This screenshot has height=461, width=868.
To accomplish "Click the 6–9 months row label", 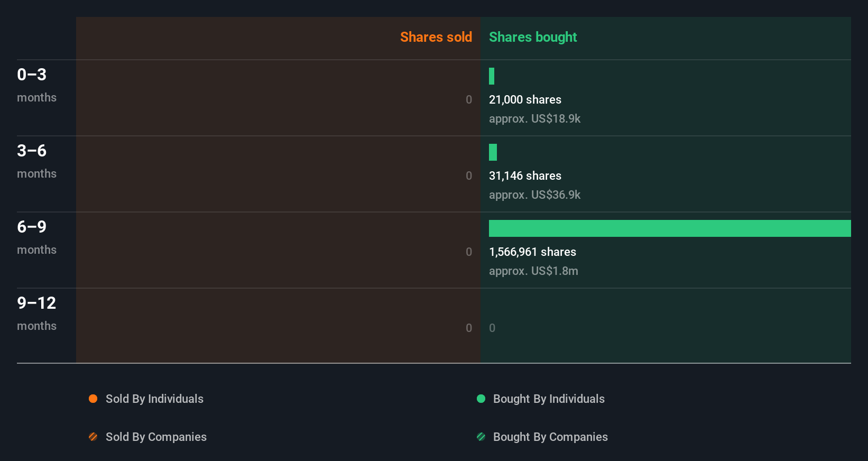I will [x=36, y=237].
